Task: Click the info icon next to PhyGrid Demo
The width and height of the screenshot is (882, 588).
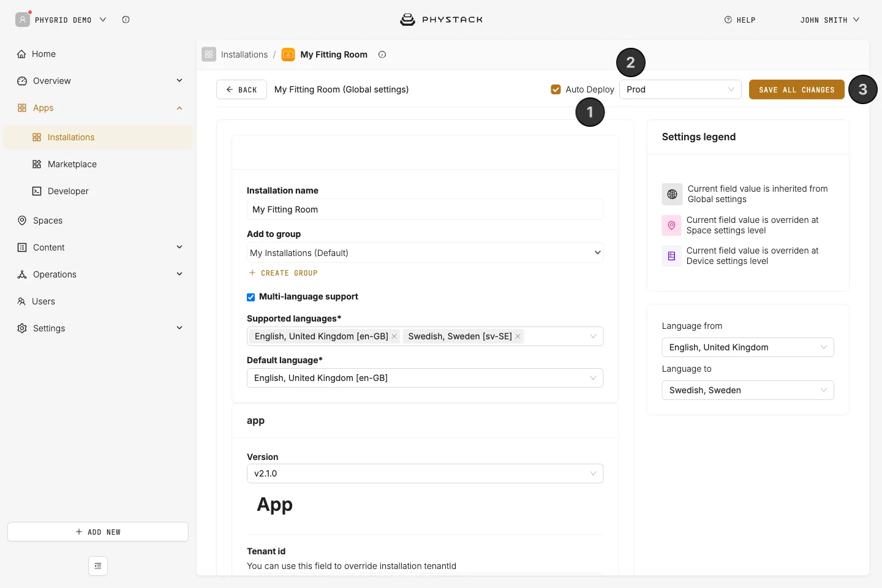Action: click(126, 20)
